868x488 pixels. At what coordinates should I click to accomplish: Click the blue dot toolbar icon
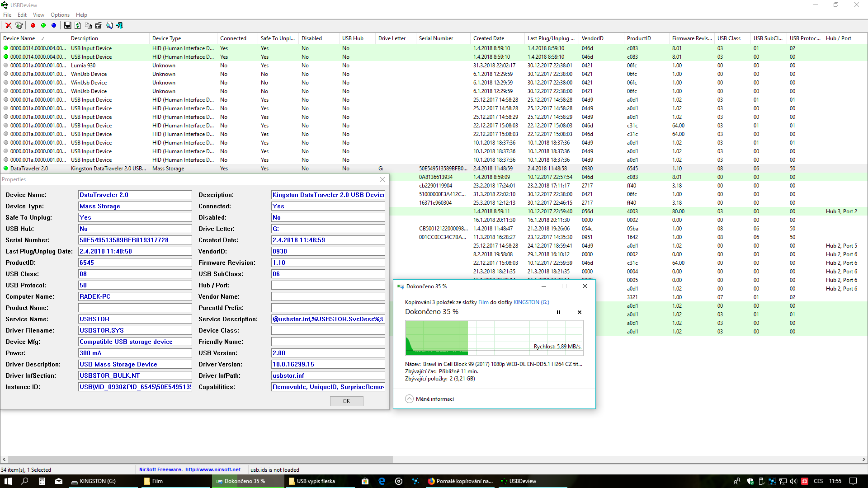click(54, 25)
